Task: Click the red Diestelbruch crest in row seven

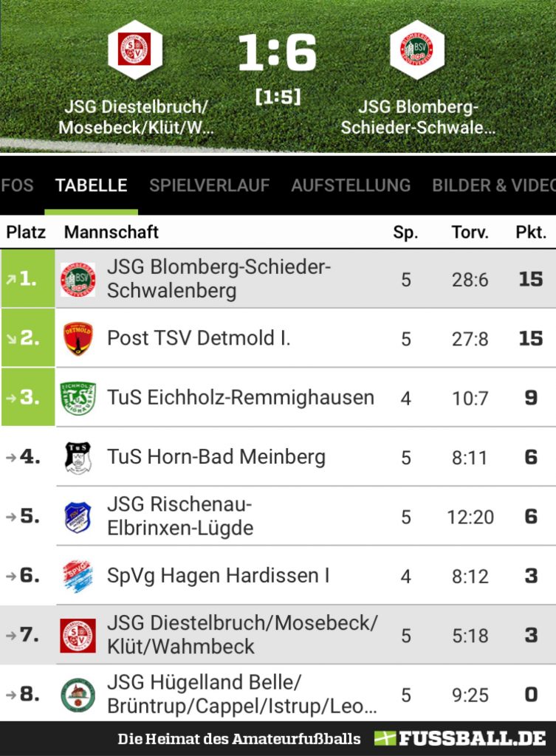Action: [x=78, y=636]
